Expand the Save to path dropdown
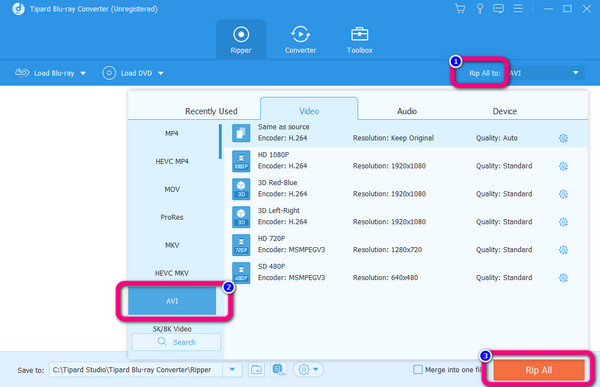The height and width of the screenshot is (387, 600). pos(232,370)
